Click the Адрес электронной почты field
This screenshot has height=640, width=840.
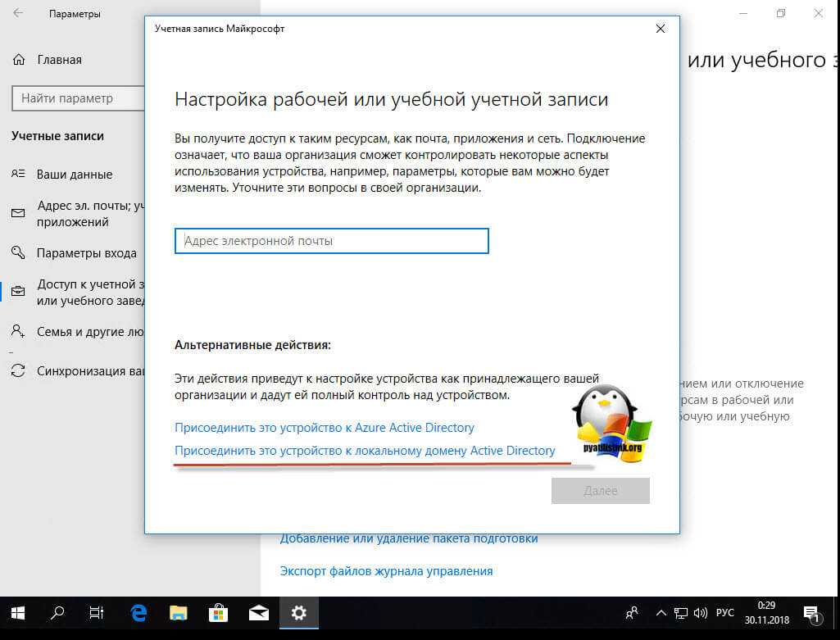pos(331,241)
